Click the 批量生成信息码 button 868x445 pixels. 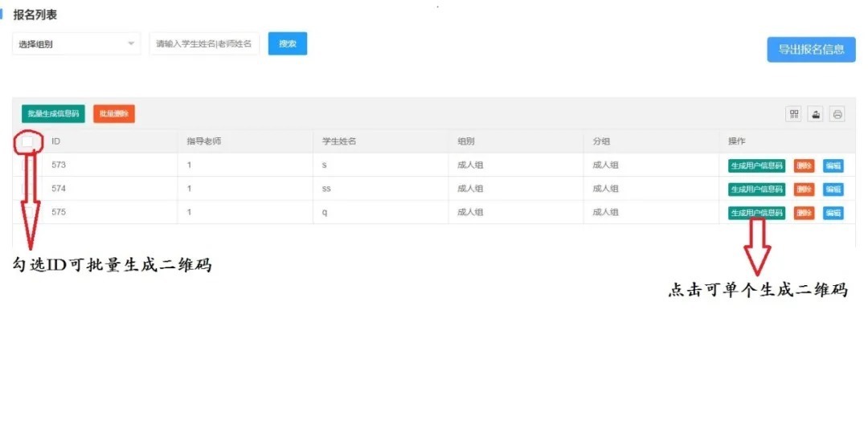coord(53,113)
